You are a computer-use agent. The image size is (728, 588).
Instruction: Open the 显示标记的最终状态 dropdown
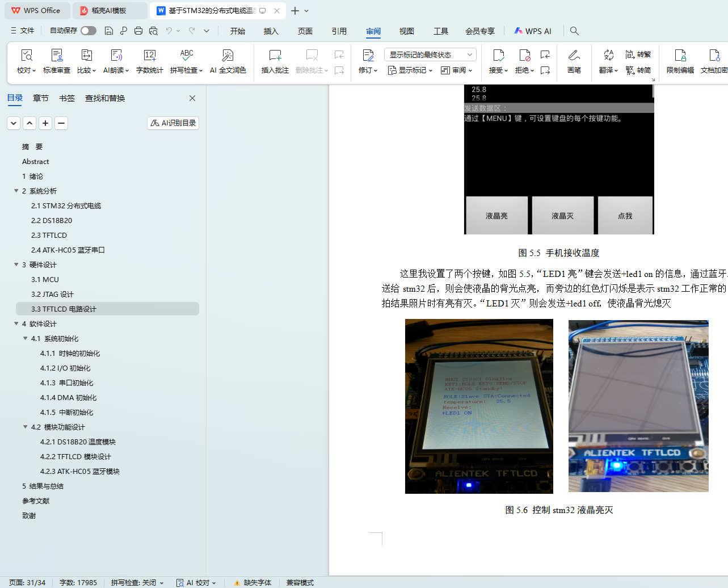click(430, 54)
